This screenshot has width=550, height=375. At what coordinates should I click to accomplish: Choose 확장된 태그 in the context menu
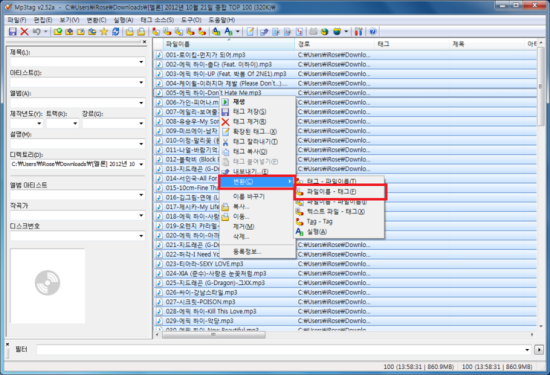[257, 132]
